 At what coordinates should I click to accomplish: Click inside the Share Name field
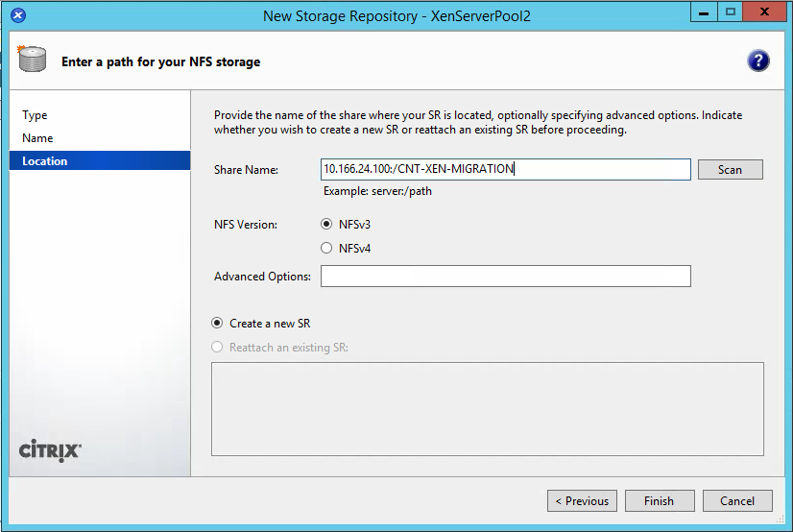pyautogui.click(x=505, y=170)
